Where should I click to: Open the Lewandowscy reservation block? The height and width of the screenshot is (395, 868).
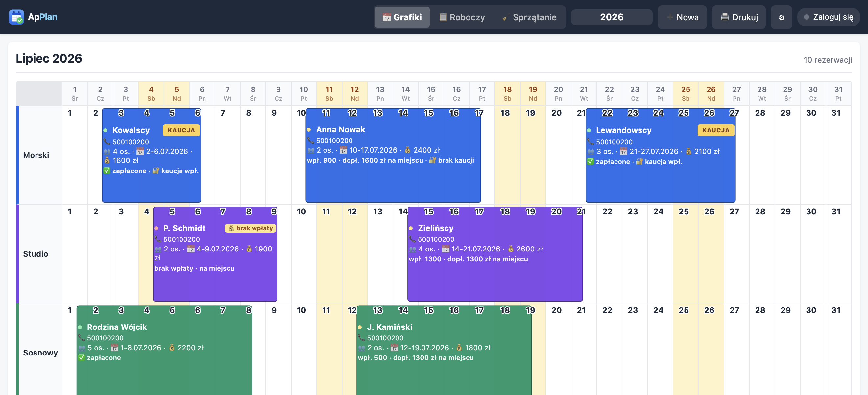[660, 155]
